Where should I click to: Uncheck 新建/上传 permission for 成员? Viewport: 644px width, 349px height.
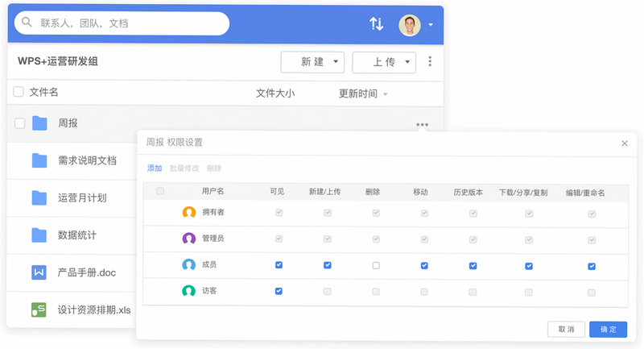[x=328, y=265]
